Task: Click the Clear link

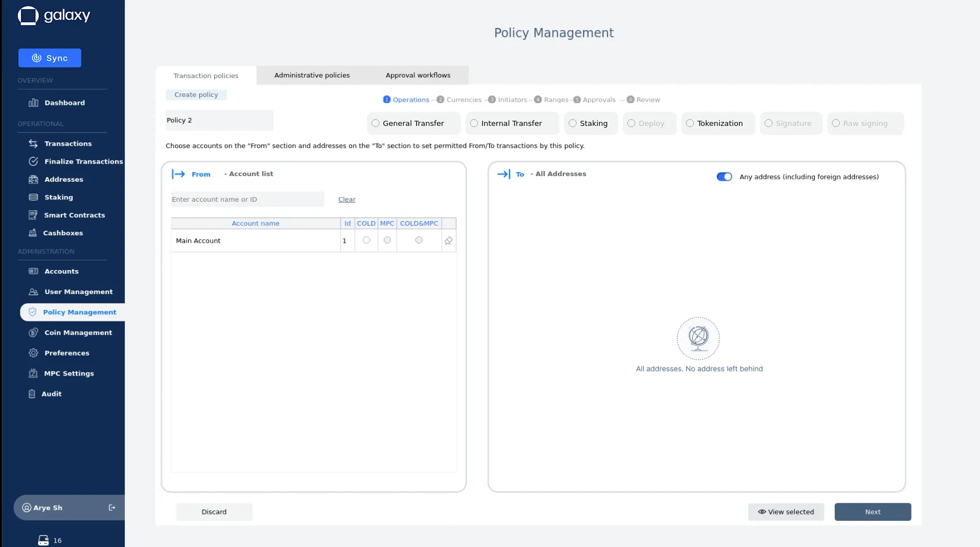Action: pos(346,199)
